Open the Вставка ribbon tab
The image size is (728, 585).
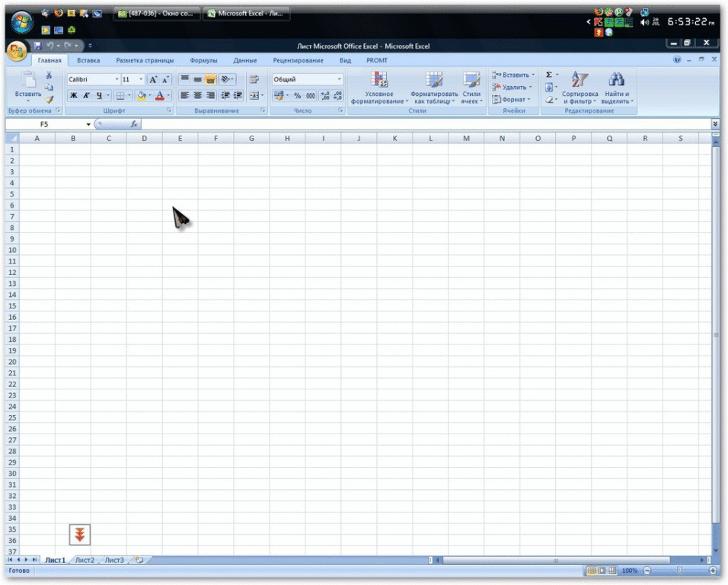88,60
